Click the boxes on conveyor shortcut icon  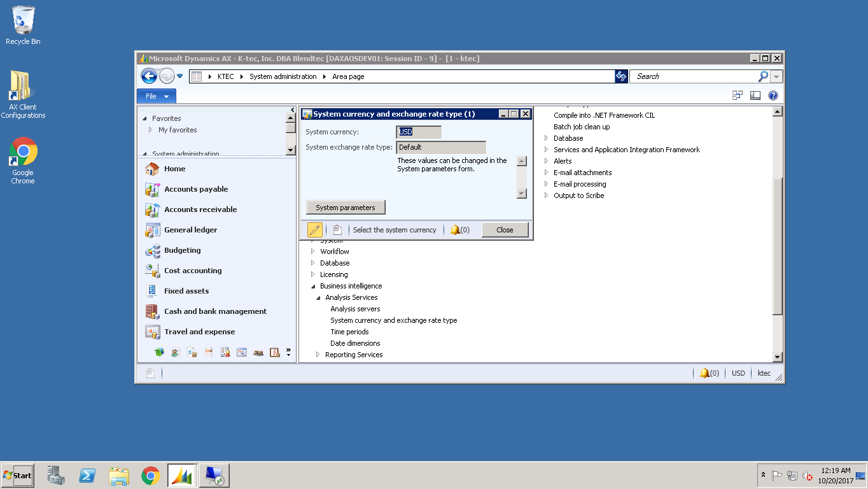258,352
